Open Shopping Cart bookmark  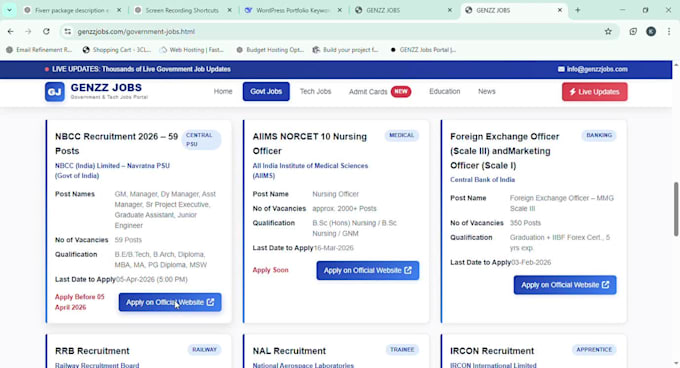[117, 50]
